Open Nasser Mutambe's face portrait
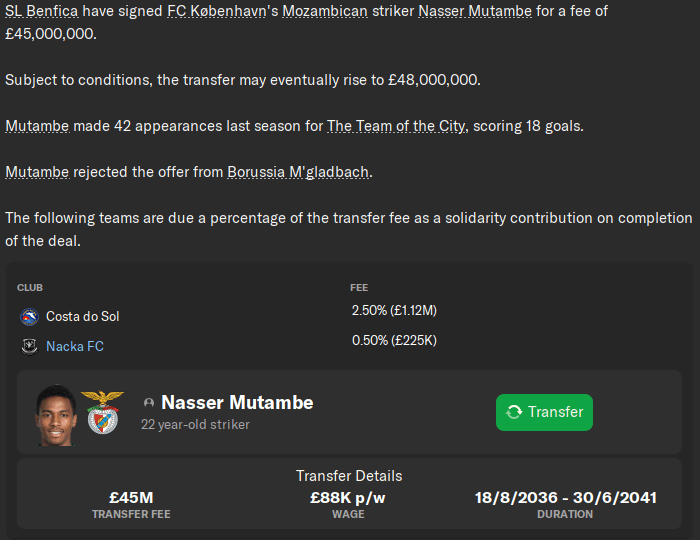700x540 pixels. point(56,413)
